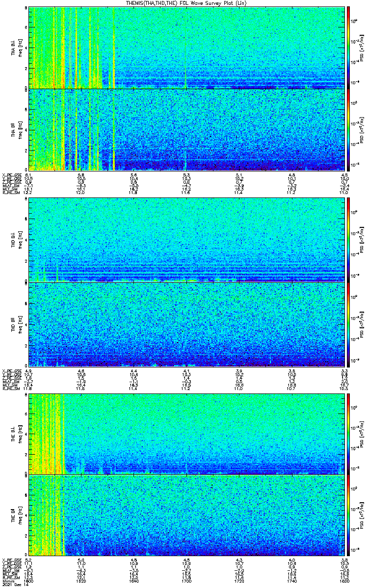Click the 1640 time tick label
368x588 pixels.
point(134,581)
